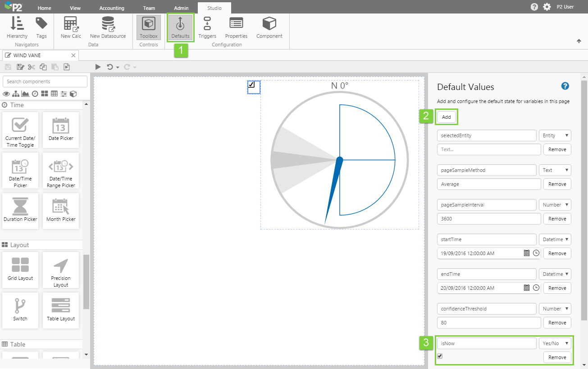Add the Date Picker component
588x369 pixels.
coord(61,130)
